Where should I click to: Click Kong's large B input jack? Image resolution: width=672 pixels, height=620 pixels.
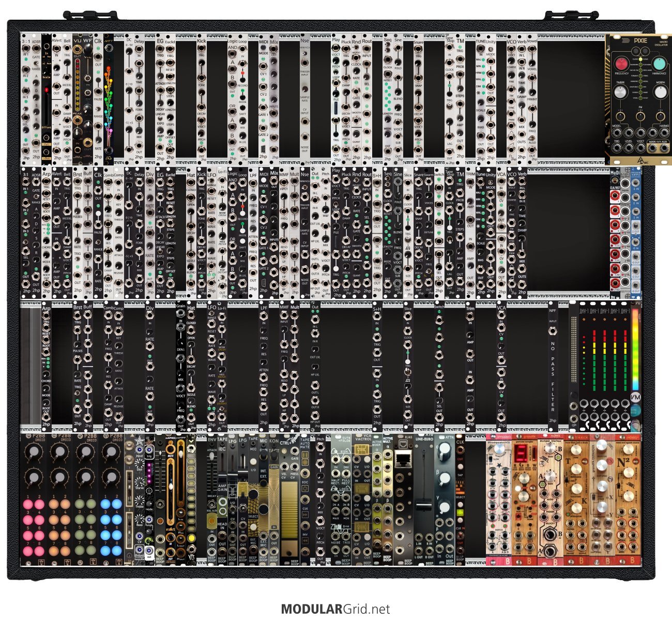(549, 535)
